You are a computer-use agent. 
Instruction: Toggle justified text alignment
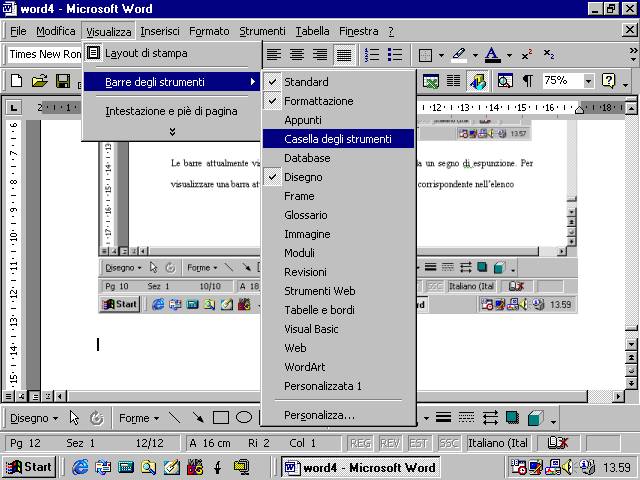click(x=344, y=55)
